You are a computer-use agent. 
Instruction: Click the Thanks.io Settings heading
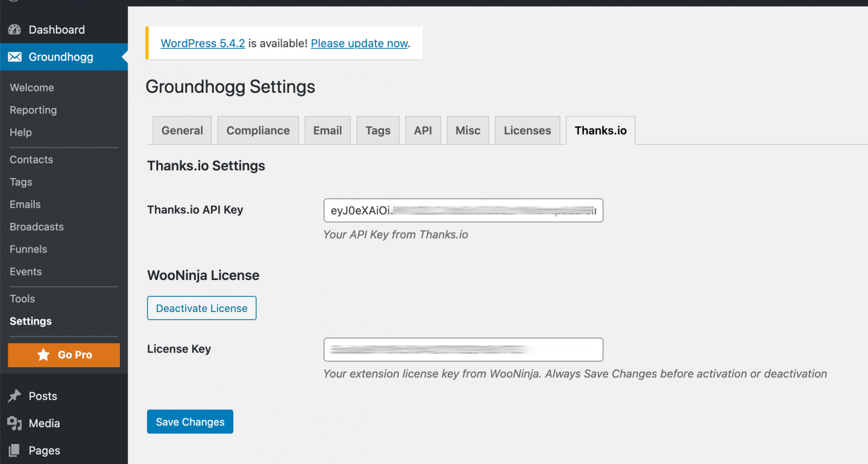(x=206, y=166)
